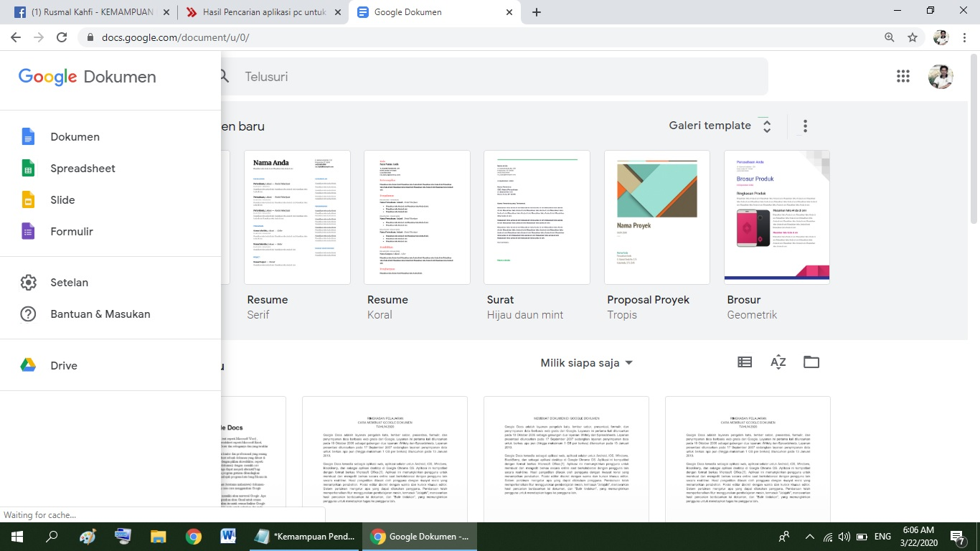Click the green Spreadsheet icon in sidebar
Image resolution: width=980 pixels, height=551 pixels.
point(28,169)
